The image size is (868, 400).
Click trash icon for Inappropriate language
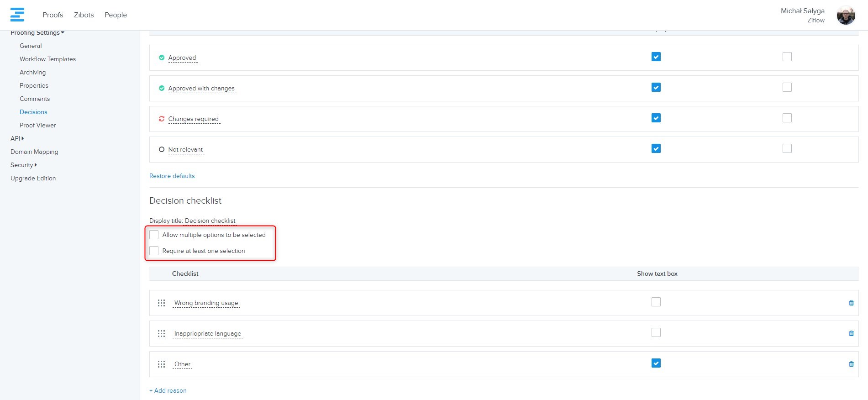pyautogui.click(x=851, y=333)
